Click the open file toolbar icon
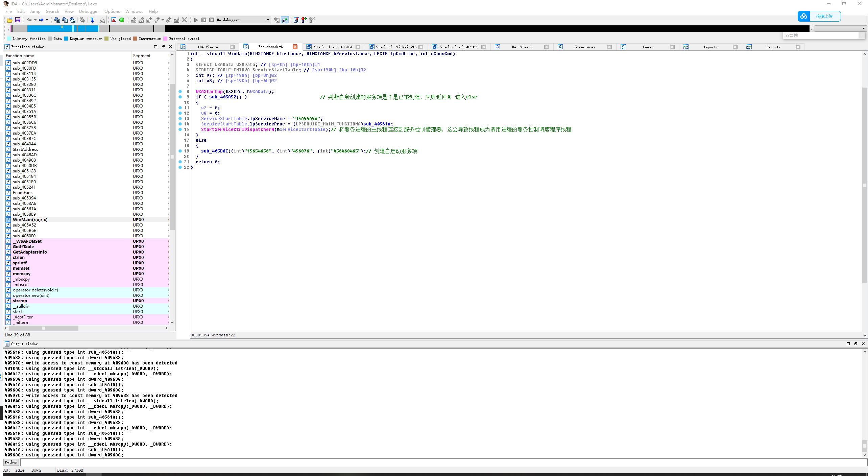The image size is (868, 476). point(9,20)
